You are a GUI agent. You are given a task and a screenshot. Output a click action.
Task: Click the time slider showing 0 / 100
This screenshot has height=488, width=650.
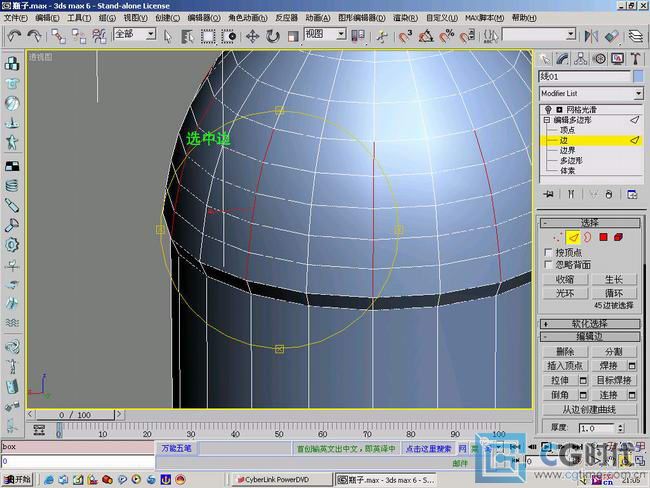coord(75,415)
